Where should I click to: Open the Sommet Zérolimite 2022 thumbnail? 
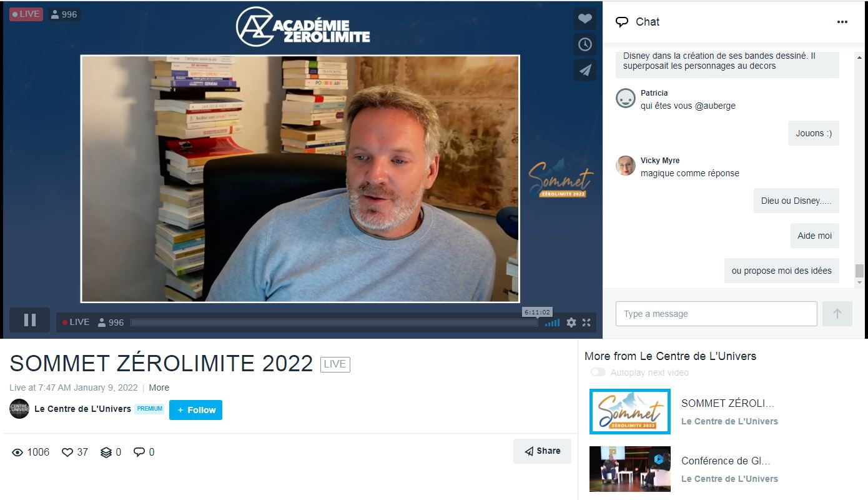630,411
